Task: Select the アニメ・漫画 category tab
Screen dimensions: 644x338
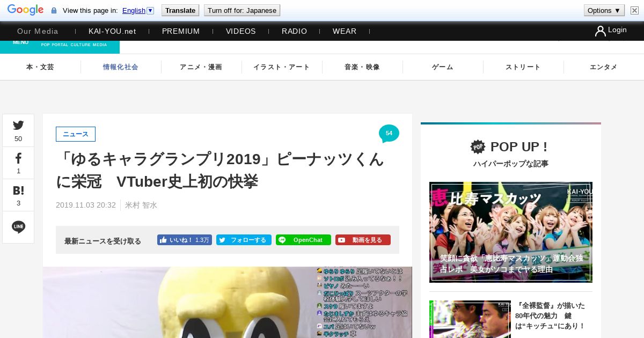Action: 201,67
